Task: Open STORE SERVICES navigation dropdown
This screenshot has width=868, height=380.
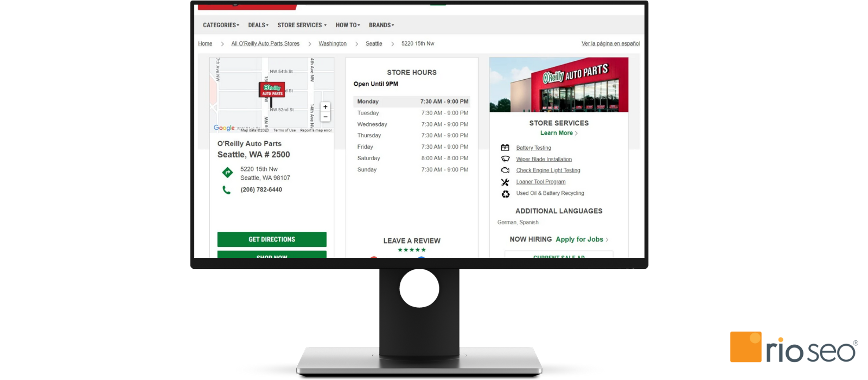Action: pyautogui.click(x=302, y=25)
